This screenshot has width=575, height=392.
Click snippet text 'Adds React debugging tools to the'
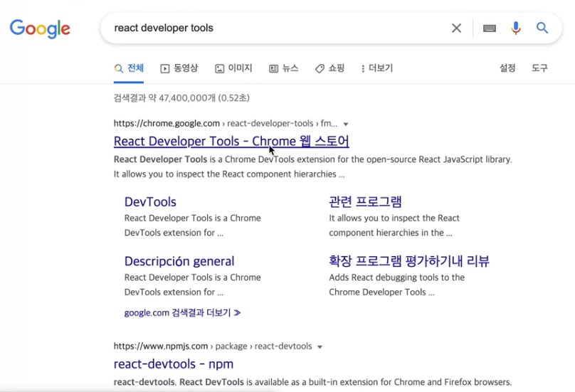[x=397, y=277]
